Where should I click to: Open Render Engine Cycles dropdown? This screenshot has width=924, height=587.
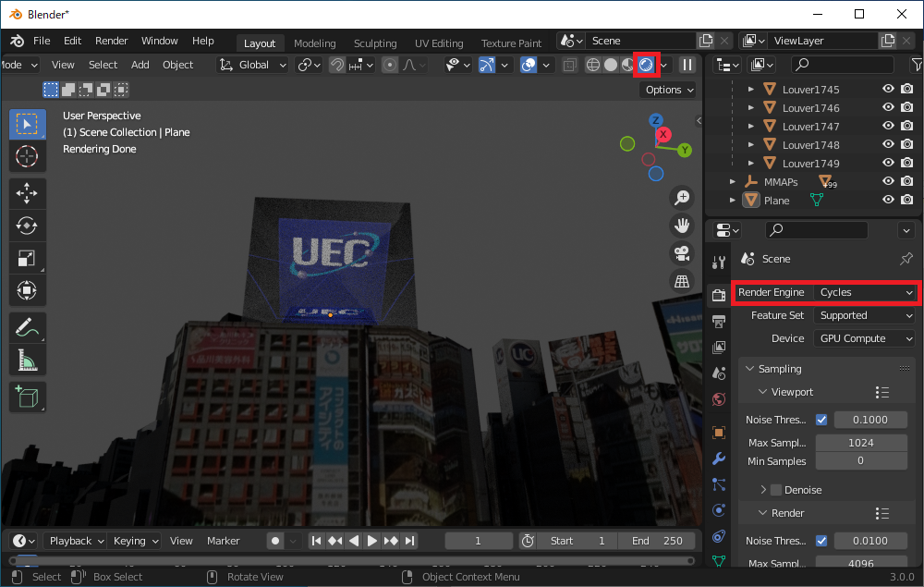(865, 292)
